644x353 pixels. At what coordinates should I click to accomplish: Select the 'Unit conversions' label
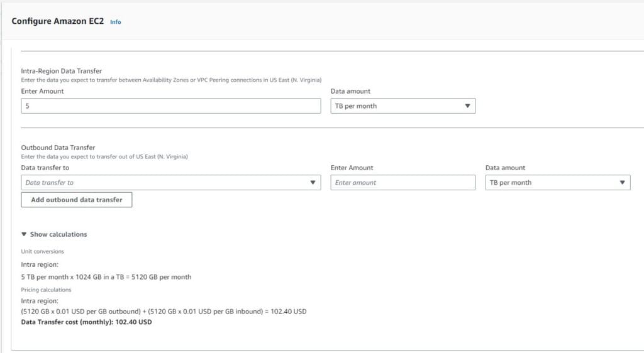point(42,252)
